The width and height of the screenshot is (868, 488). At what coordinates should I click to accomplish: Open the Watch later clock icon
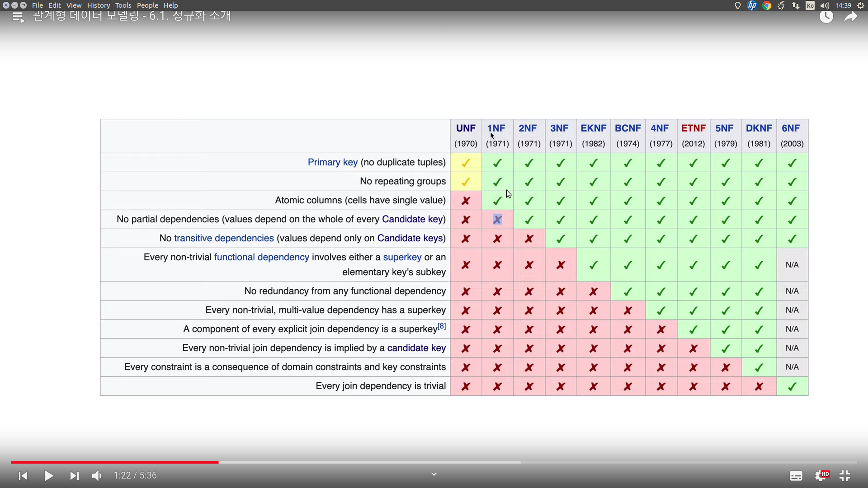[826, 17]
